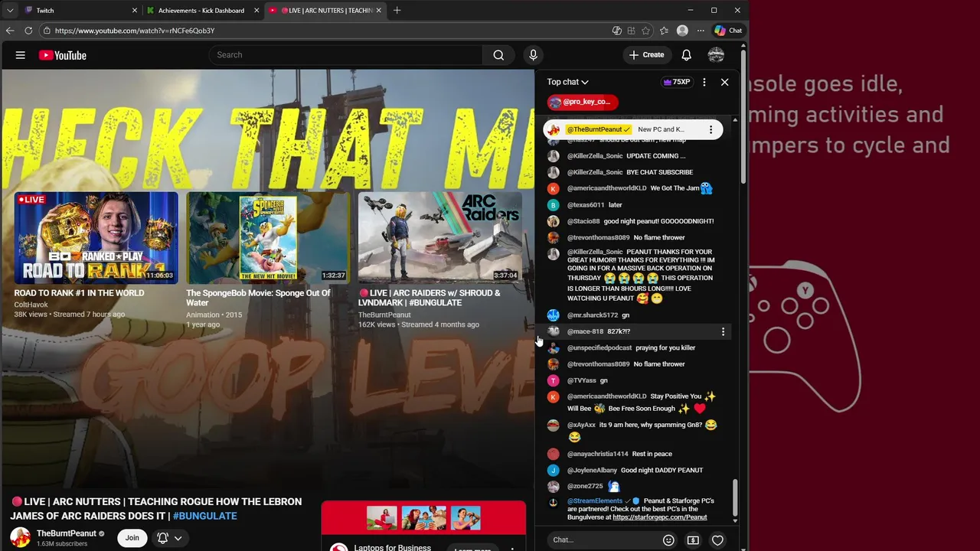The height and width of the screenshot is (551, 980).
Task: View site info lock icon in address bar
Action: pos(47,31)
